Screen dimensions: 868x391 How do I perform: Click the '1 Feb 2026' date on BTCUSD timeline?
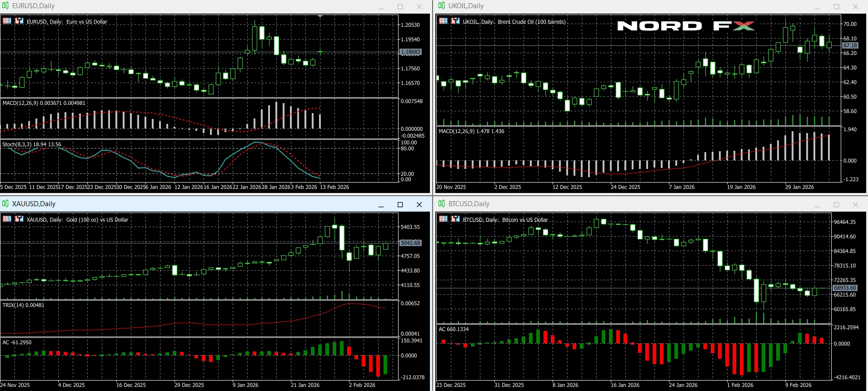[x=740, y=385]
